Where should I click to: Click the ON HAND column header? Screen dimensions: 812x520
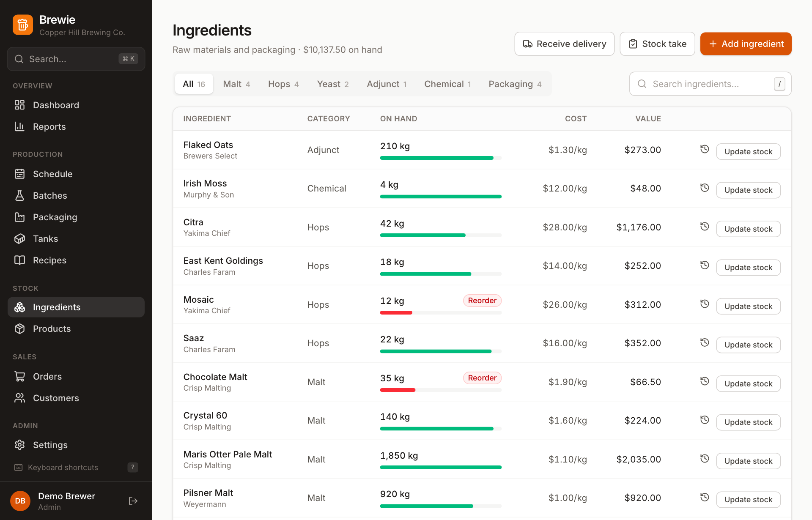pyautogui.click(x=398, y=118)
